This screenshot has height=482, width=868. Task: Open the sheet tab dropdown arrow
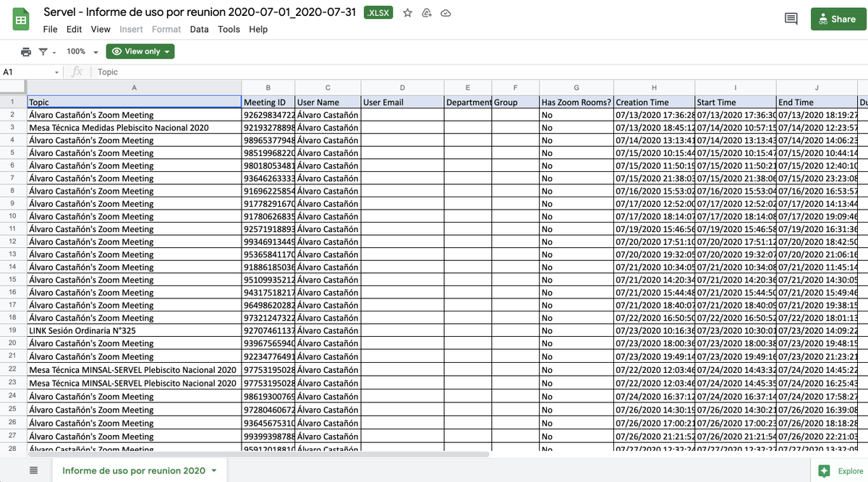tap(214, 471)
